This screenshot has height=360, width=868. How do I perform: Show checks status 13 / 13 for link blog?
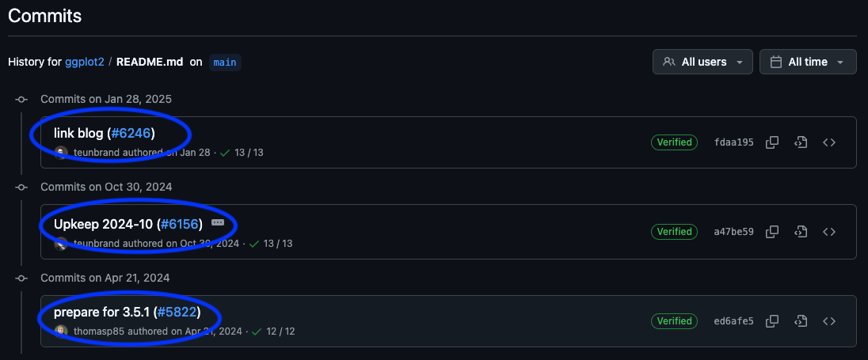242,153
